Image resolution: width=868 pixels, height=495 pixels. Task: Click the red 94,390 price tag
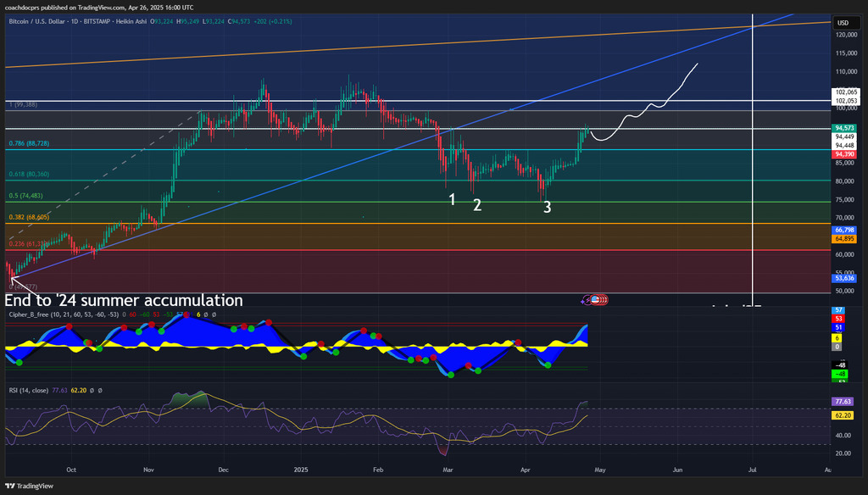pos(843,154)
